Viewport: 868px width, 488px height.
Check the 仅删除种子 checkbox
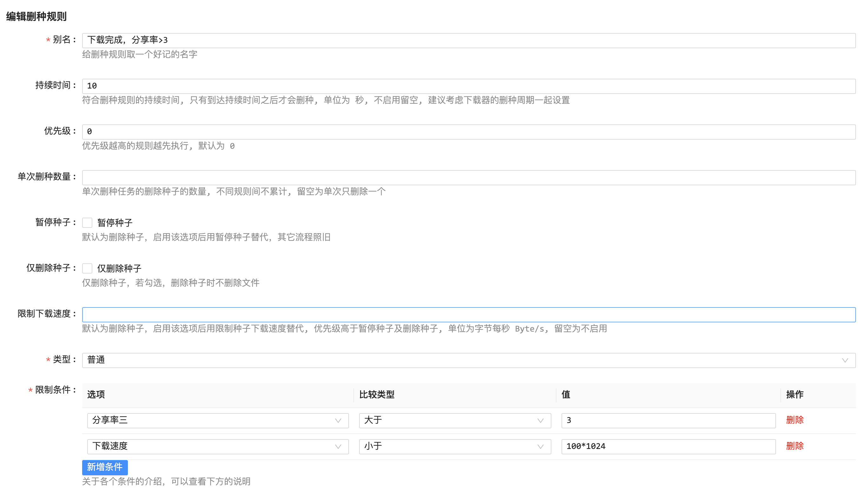[87, 268]
